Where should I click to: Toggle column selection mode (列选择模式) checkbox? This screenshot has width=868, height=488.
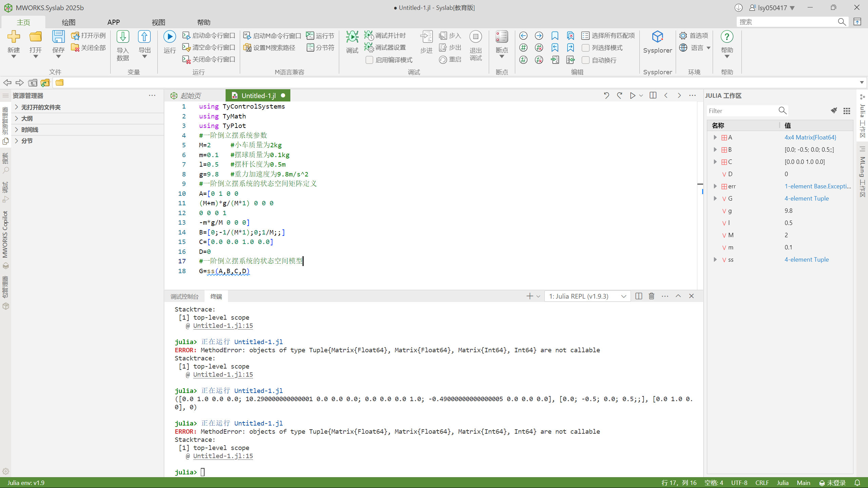pos(585,48)
